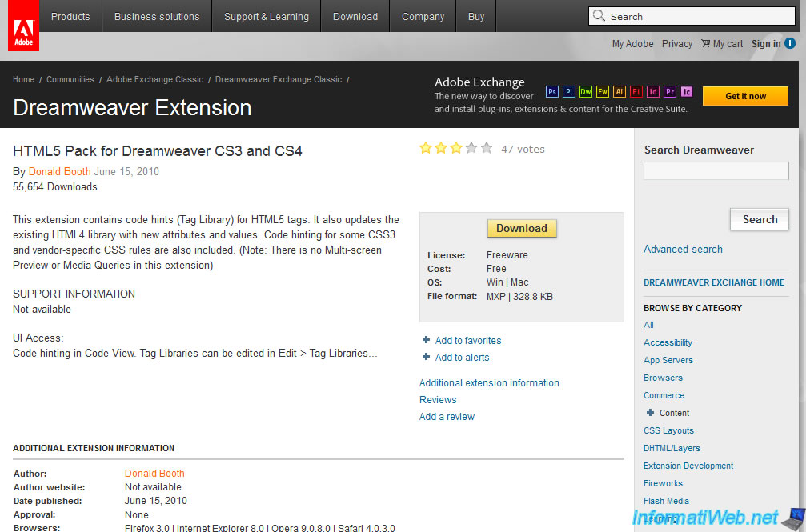Browse the App Servers category
Image resolution: width=806 pixels, height=532 pixels.
tap(668, 360)
